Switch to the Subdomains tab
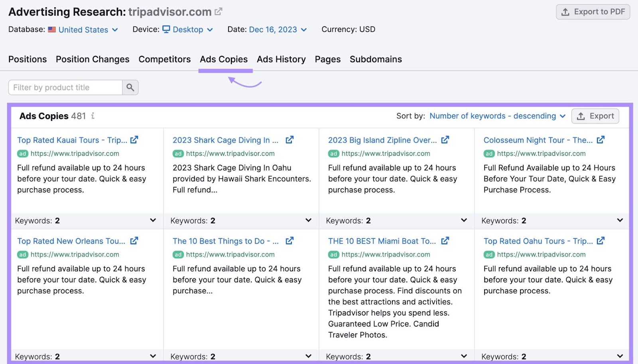Image resolution: width=638 pixels, height=364 pixels. point(376,59)
